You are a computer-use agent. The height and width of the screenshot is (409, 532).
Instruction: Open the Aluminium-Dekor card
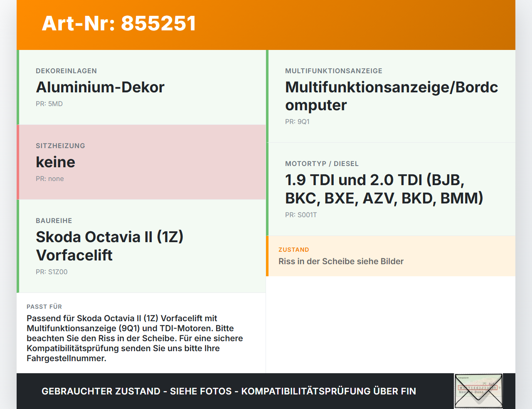(x=141, y=87)
